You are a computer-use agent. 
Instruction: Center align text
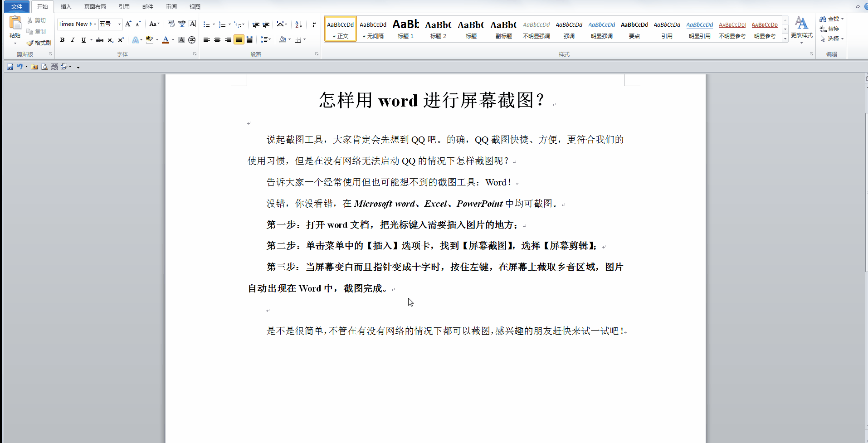click(217, 39)
